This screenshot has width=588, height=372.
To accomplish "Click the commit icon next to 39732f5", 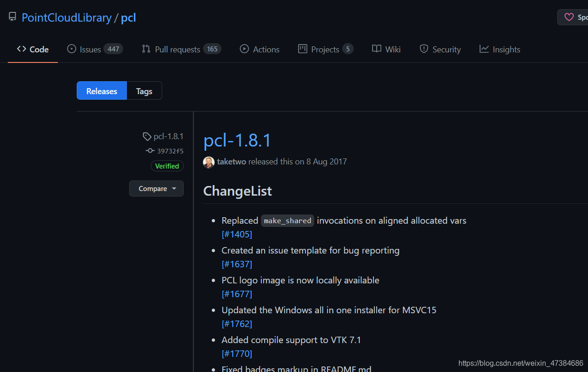I will [x=150, y=151].
